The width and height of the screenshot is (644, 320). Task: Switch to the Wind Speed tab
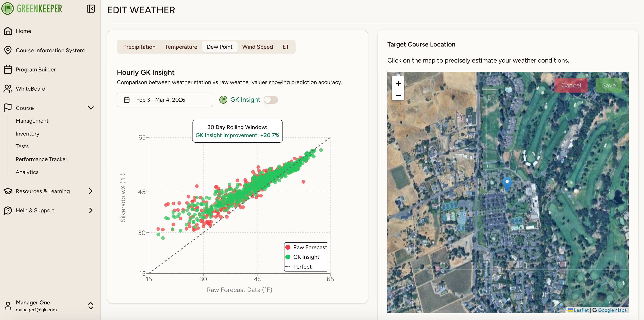[257, 47]
